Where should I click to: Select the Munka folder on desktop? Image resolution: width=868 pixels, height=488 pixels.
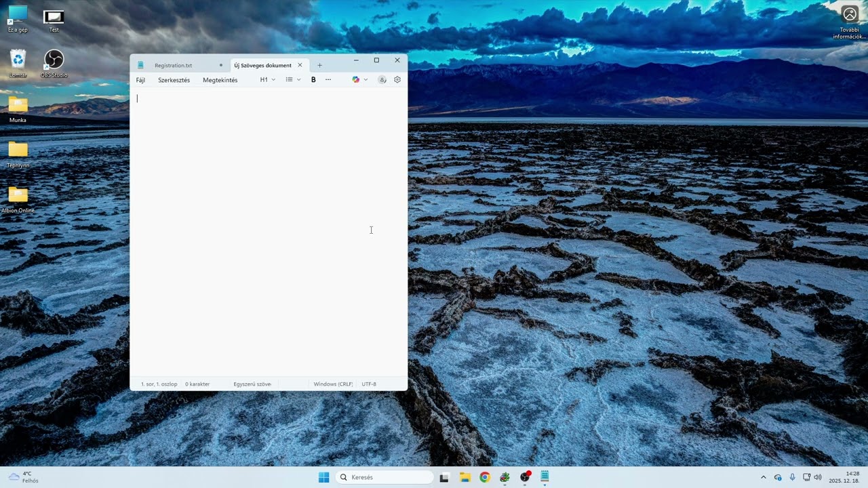click(18, 109)
